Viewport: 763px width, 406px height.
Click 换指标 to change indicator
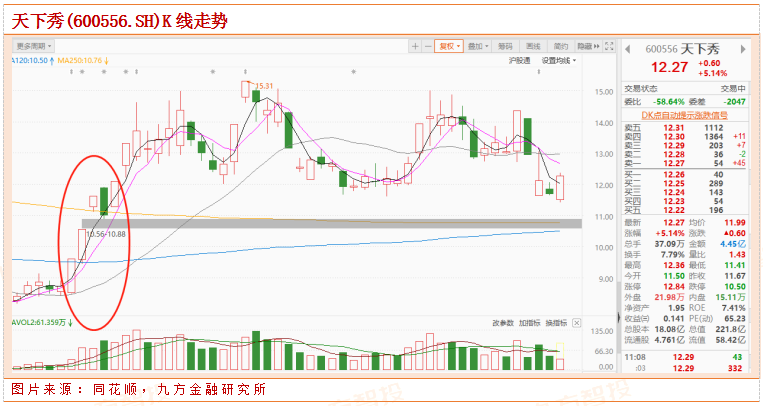coord(556,323)
